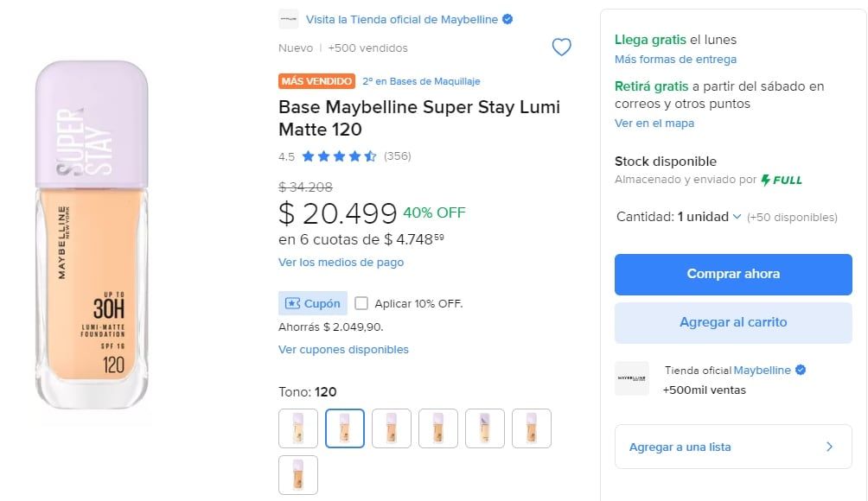Screen dimensions: 868x501
Task: Click the 'Agregar al carrito' button
Action: pyautogui.click(x=732, y=322)
